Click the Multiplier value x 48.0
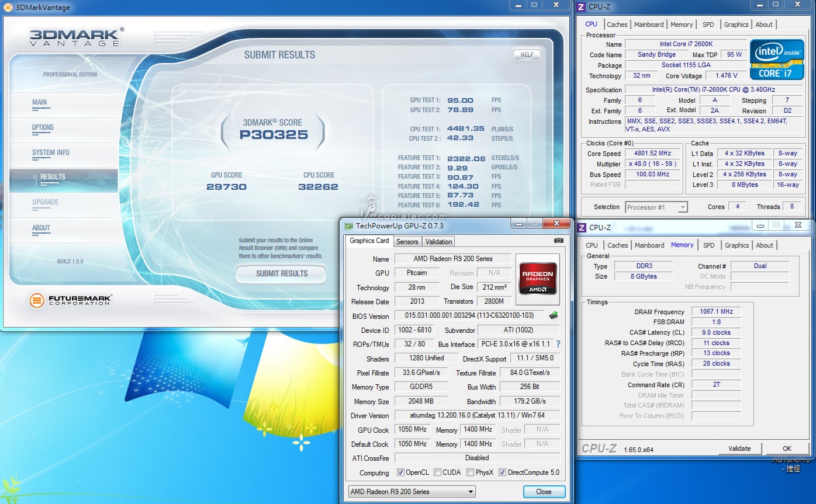 (x=652, y=164)
